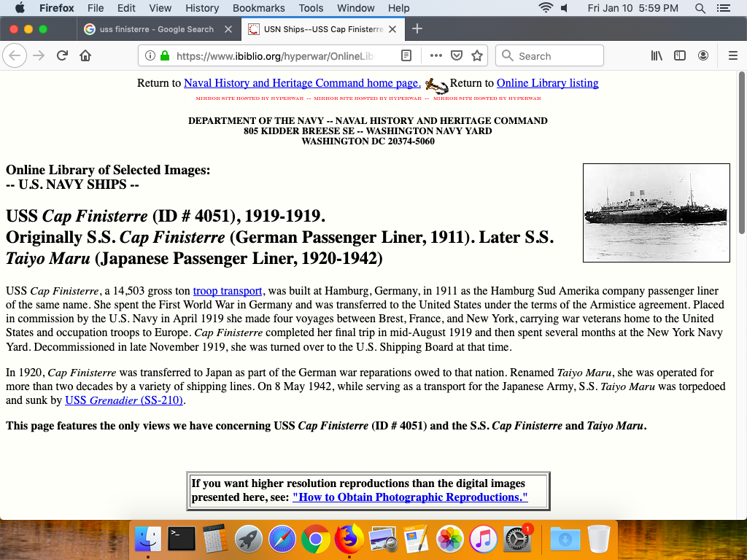Open the History menu
Viewport: 747px width, 560px height.
pos(202,8)
